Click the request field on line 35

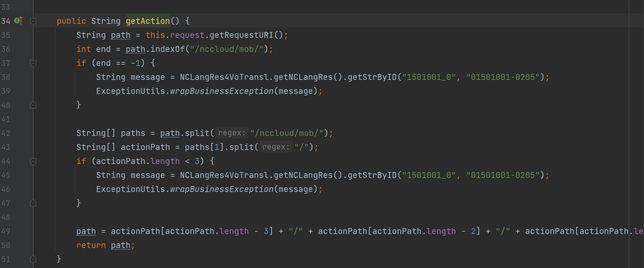187,35
